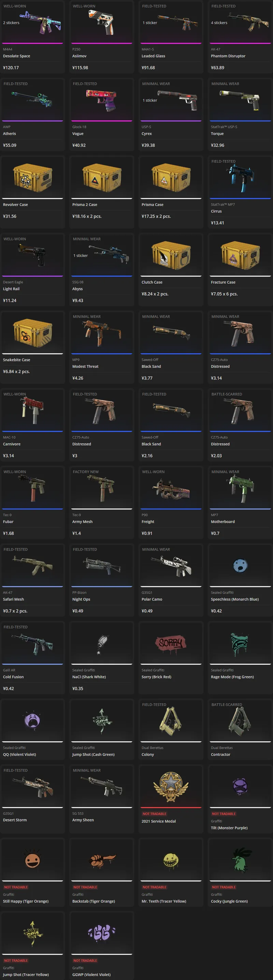Click the GGWP (Violent Violet) graffiti icon

coord(102,932)
